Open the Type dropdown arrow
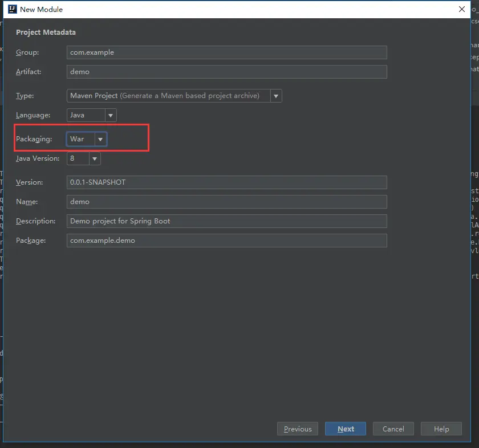This screenshot has width=479, height=448. point(276,96)
